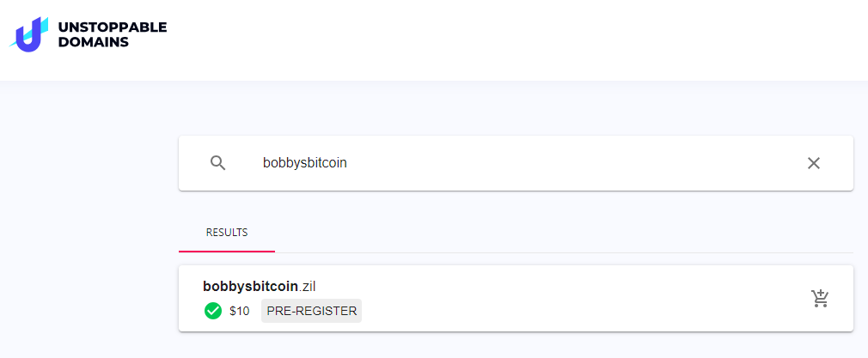Viewport: 868px width, 358px height.
Task: Click the word DOMAINS in the header
Action: coord(94,42)
